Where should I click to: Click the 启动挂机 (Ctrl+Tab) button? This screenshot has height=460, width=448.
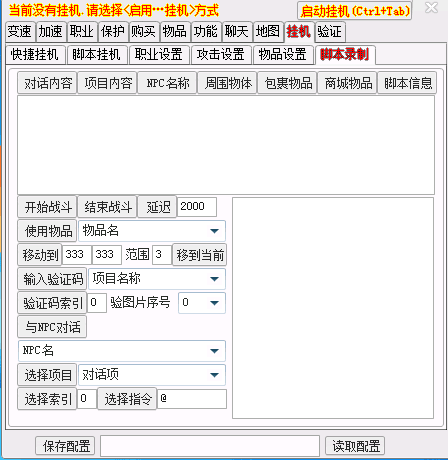(x=354, y=11)
